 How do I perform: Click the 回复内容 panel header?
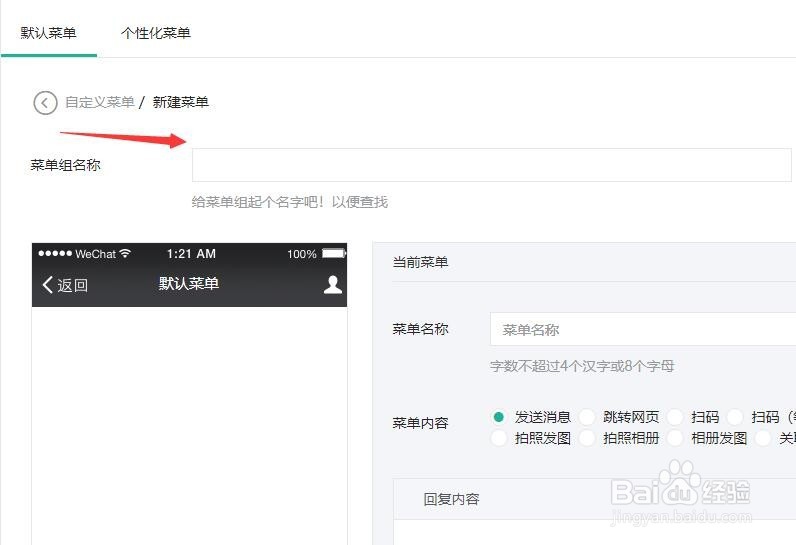[452, 499]
